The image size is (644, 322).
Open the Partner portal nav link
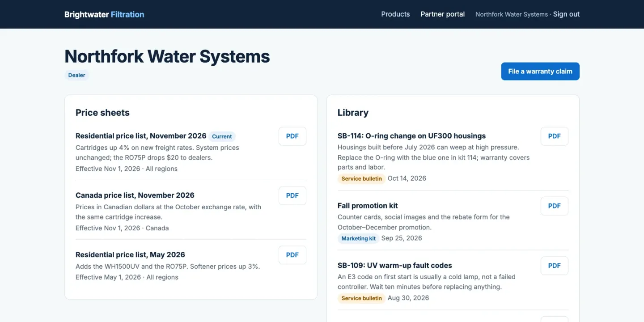point(443,14)
